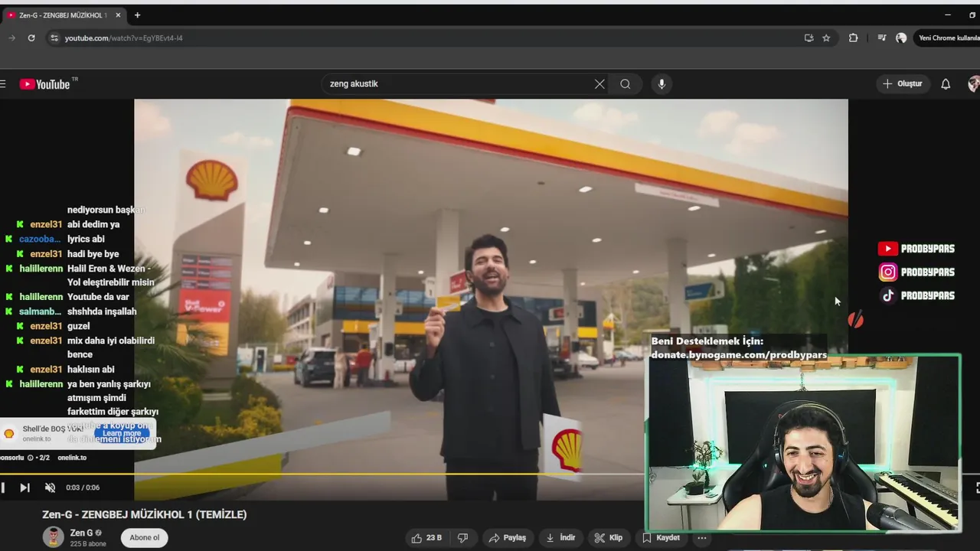Open YouTube notifications bell
980x551 pixels.
(x=946, y=84)
